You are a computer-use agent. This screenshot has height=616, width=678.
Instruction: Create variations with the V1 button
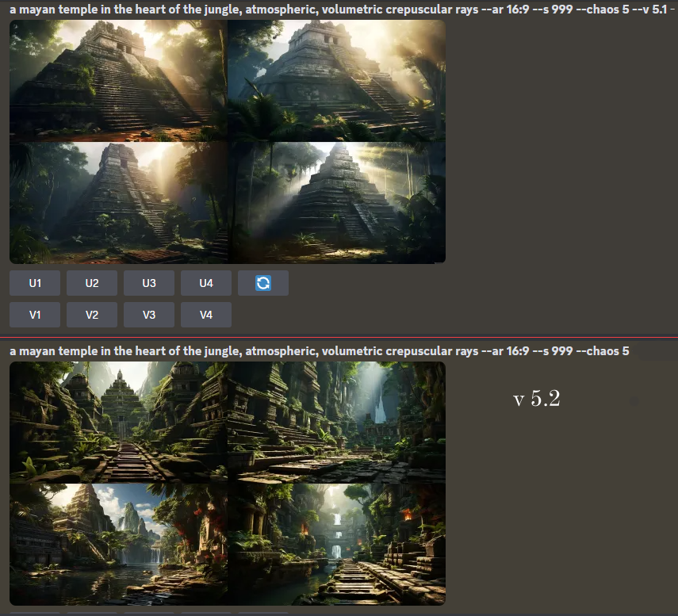(x=35, y=315)
